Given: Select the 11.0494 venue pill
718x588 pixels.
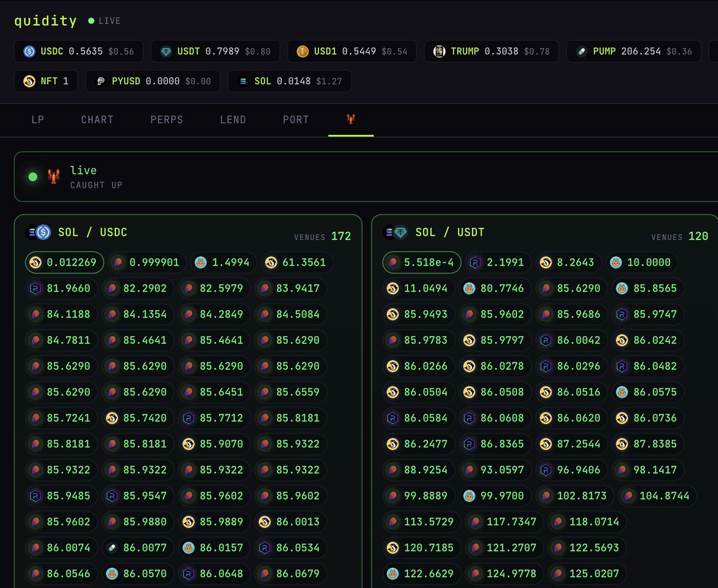Looking at the screenshot, I should point(418,288).
